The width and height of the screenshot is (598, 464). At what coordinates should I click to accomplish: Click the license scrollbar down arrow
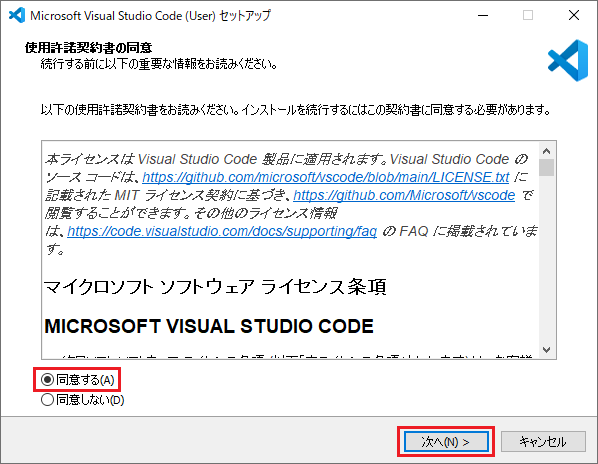(x=547, y=350)
